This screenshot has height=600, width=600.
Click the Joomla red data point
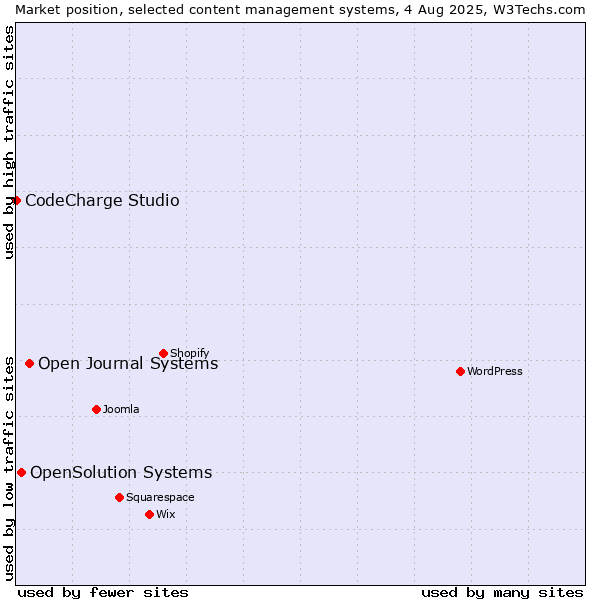tap(96, 409)
